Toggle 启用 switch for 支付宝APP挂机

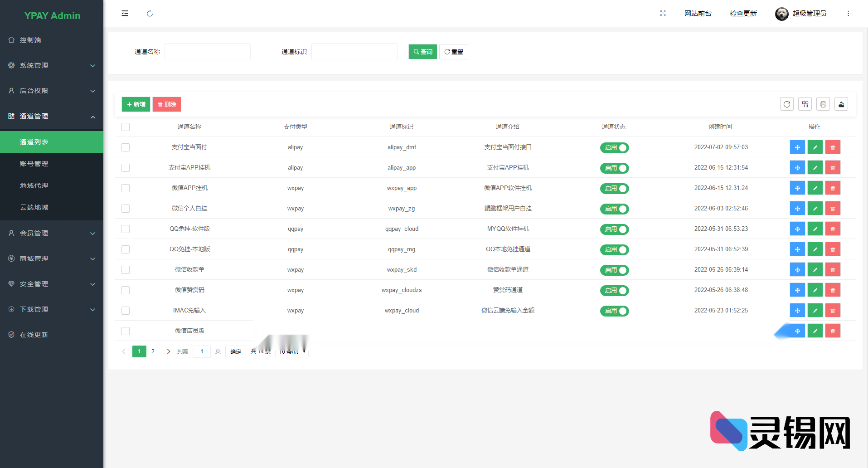614,168
